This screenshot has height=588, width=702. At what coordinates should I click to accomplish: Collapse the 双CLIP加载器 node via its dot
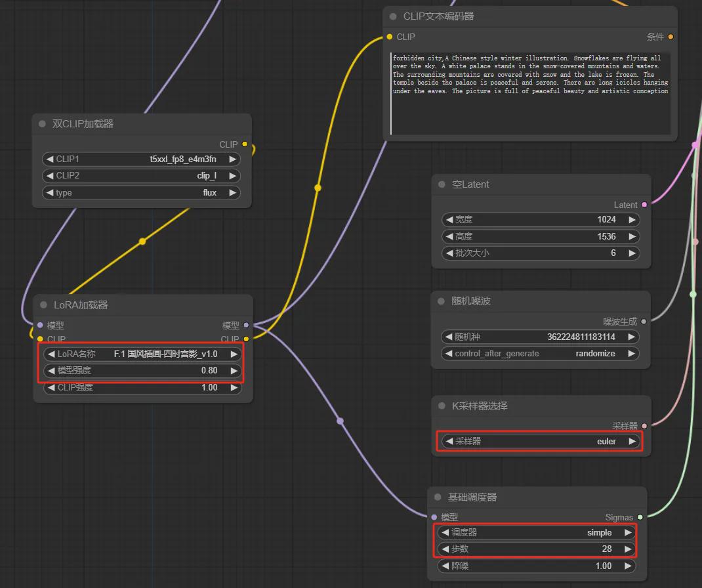tap(43, 124)
